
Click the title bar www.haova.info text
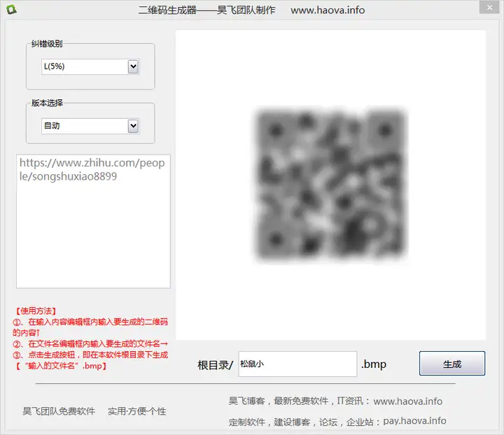coord(328,10)
